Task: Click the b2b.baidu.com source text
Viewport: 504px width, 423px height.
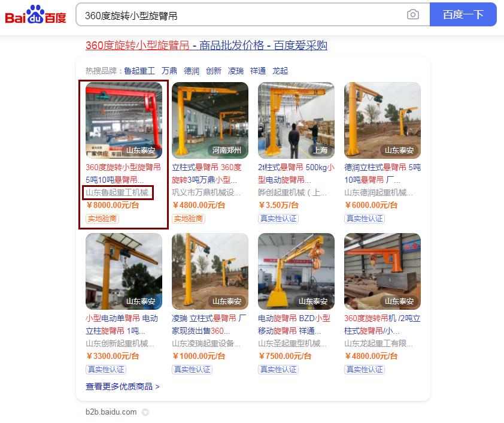Action: coord(111,412)
